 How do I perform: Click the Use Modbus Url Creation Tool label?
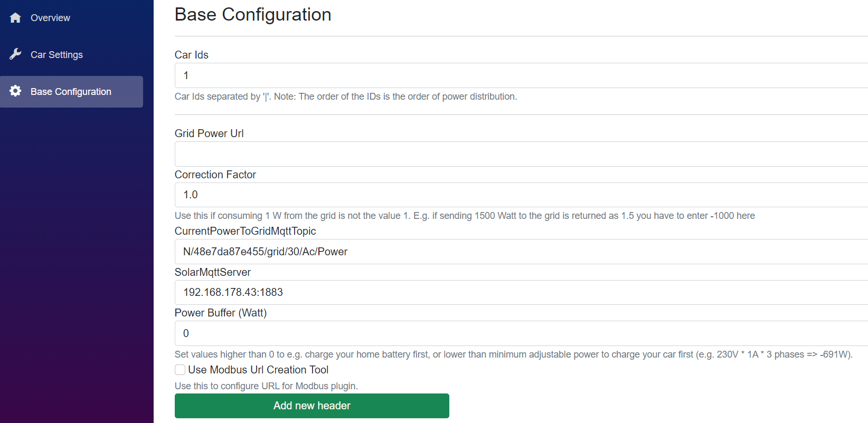(258, 370)
